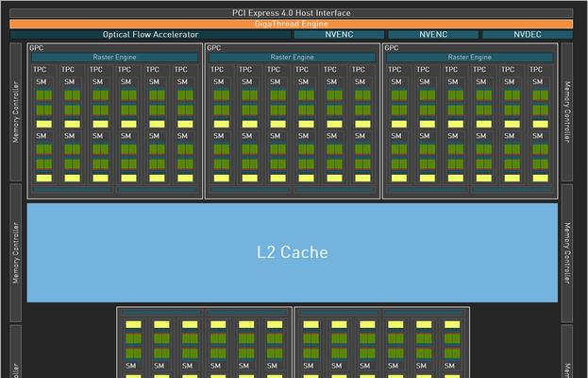Click the PCI Express 4.0 Host Interface bar
Viewport: 588px width, 378px height.
click(x=292, y=13)
